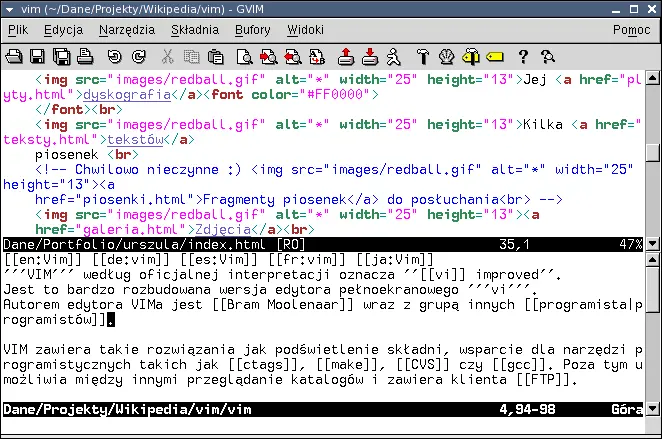Jump to tag with yellow tag icon
Image resolution: width=662 pixels, height=439 pixels.
point(495,56)
